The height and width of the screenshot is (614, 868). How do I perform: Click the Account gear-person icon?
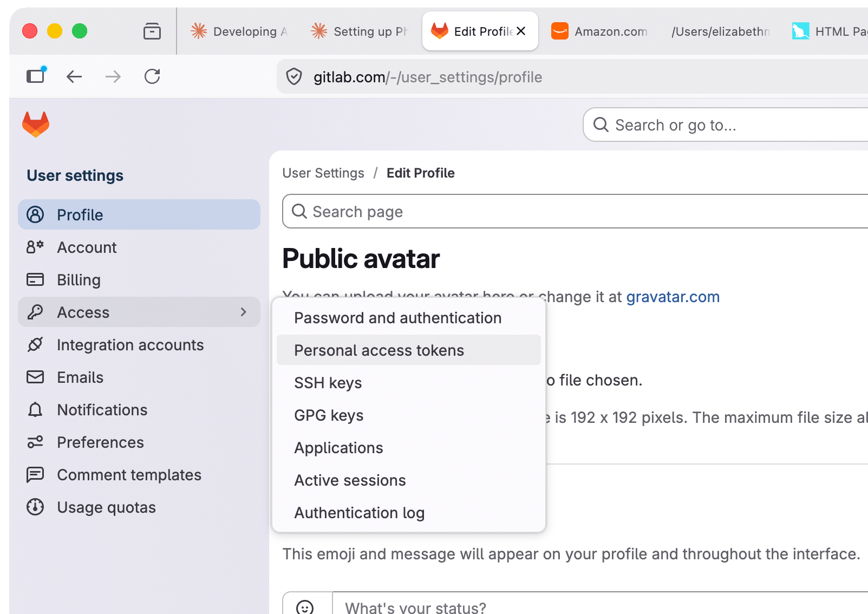click(35, 247)
